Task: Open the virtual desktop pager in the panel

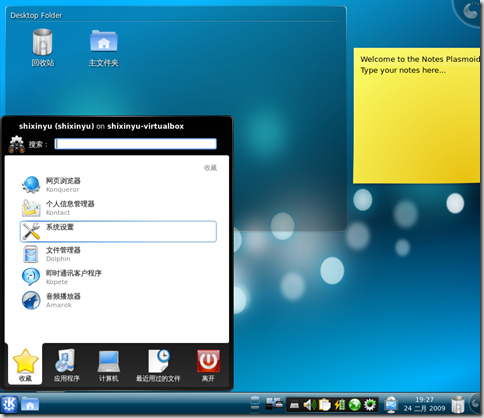Action: [x=255, y=404]
